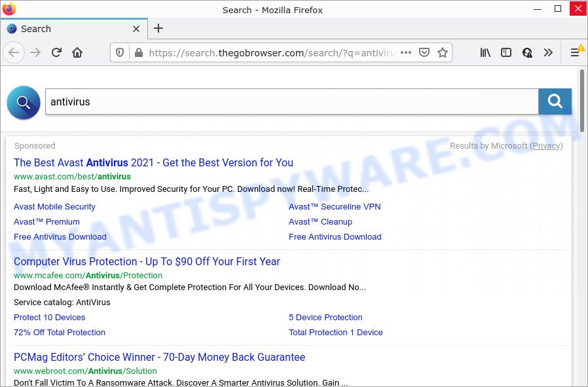Viewport: 588px width, 387px height.
Task: Go back to the previous page
Action: pos(14,52)
